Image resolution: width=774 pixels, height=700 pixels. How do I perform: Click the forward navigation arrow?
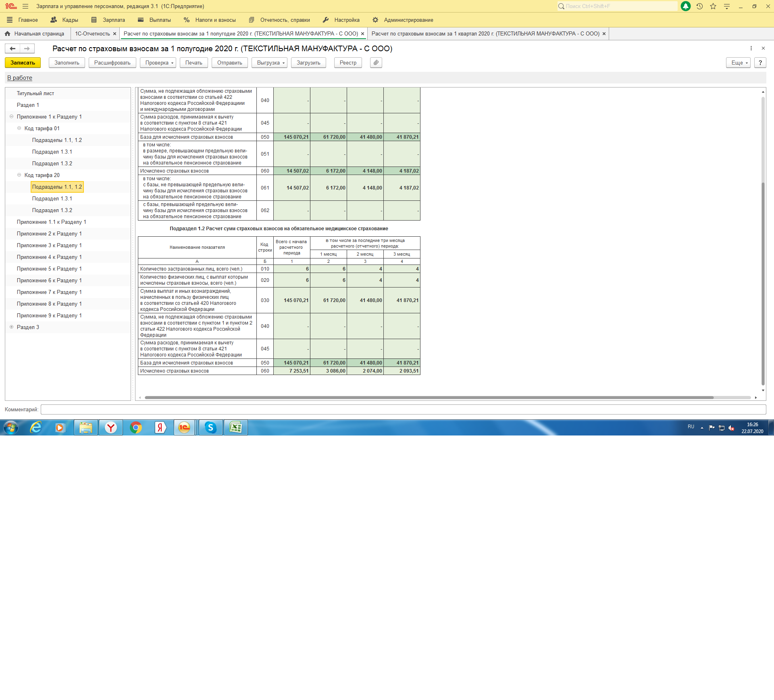pyautogui.click(x=27, y=49)
